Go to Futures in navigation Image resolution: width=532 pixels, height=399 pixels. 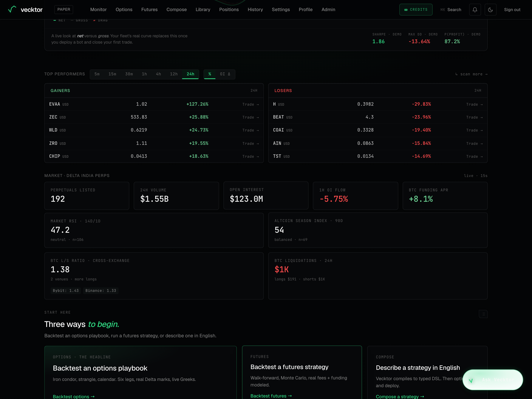click(x=149, y=10)
